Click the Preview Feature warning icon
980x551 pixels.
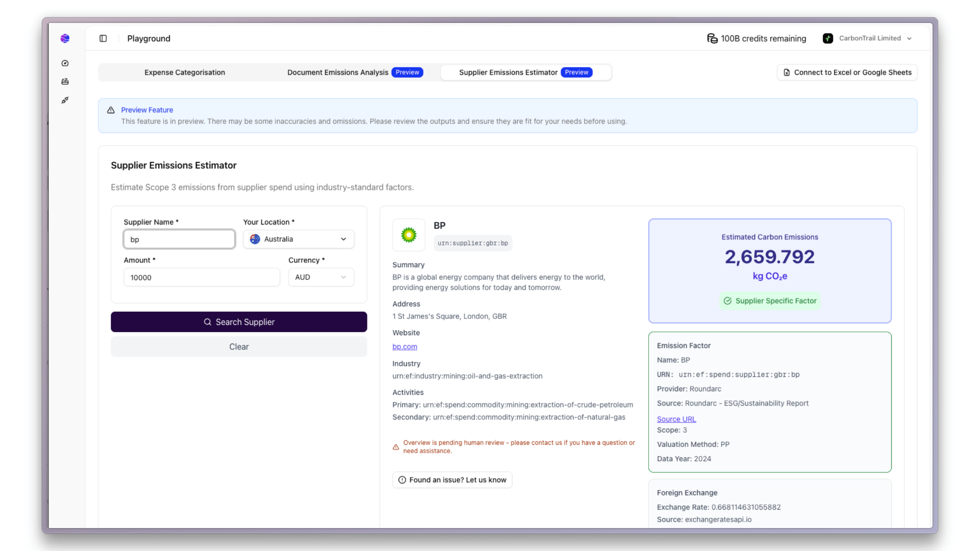tap(111, 110)
